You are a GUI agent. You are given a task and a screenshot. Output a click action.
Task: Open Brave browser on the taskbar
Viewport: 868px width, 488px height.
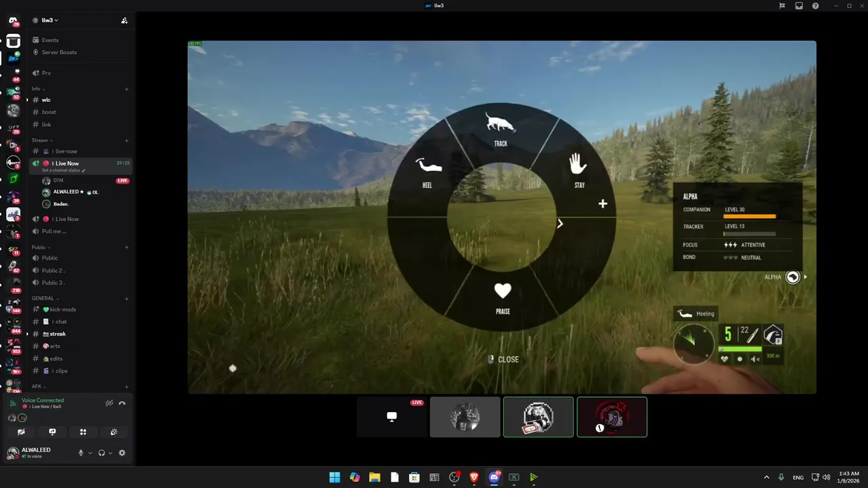click(x=474, y=477)
